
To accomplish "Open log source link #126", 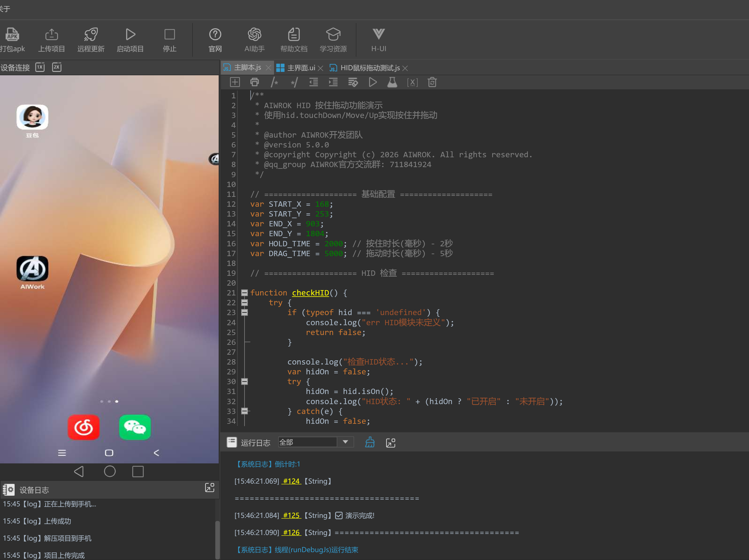I will (291, 532).
